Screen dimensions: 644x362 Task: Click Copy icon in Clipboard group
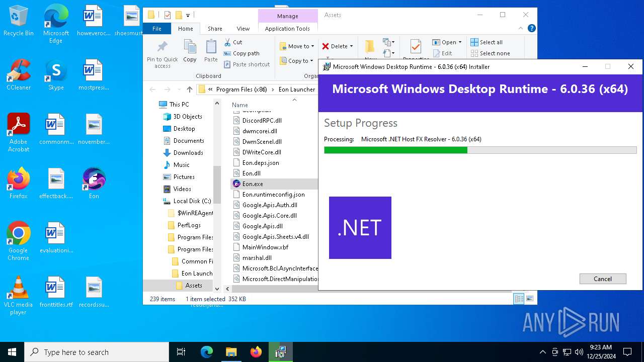190,51
